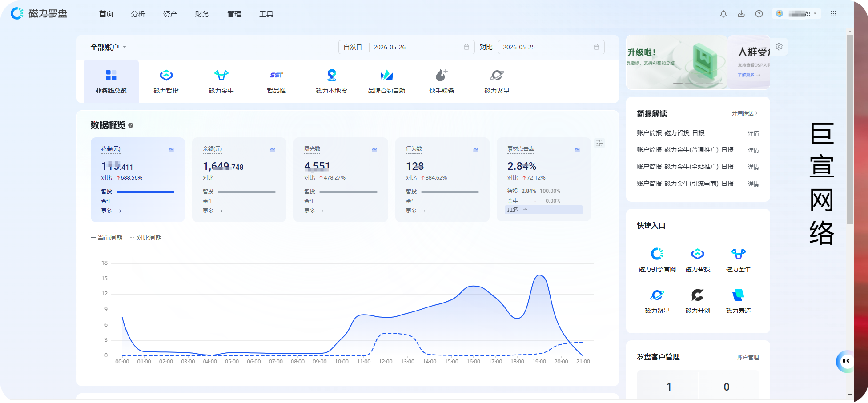Expand 更多 in the 花费 card
The width and height of the screenshot is (868, 403).
[111, 211]
